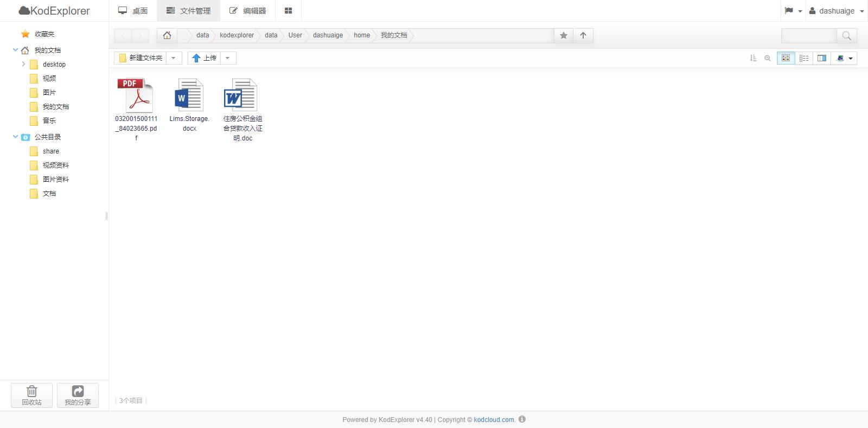Navigate to dashuaige in the breadcrumb
Screen dimensions: 868x428
[328, 35]
